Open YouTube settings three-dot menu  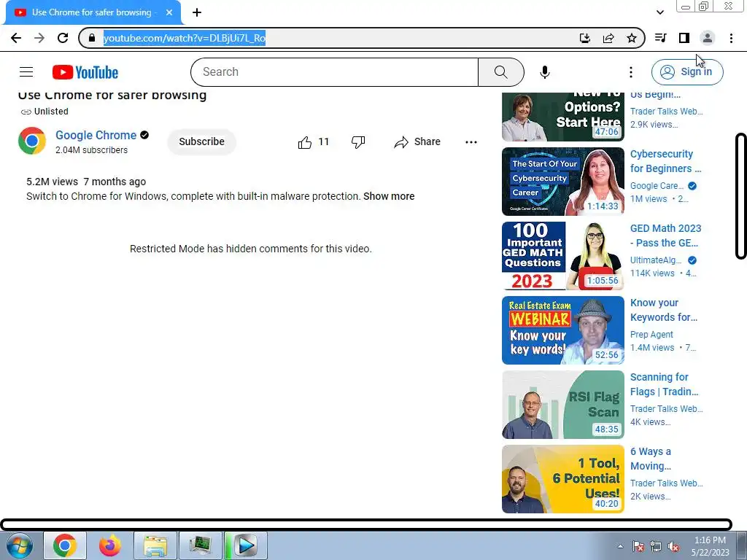coord(631,72)
